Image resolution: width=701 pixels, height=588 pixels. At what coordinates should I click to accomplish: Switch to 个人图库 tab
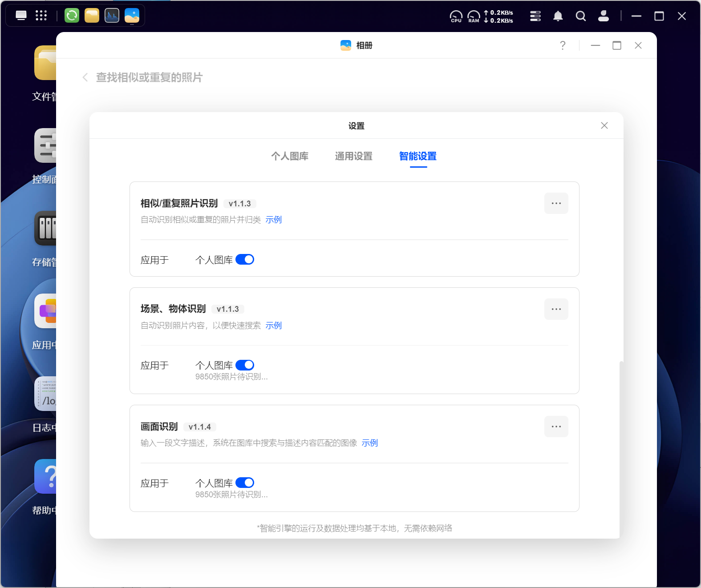tap(290, 156)
